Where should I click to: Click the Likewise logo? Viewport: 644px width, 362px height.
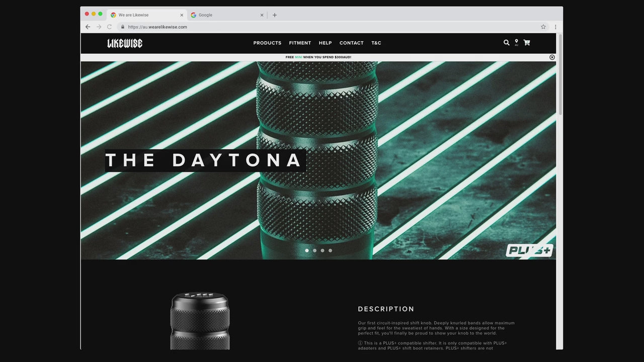point(125,43)
